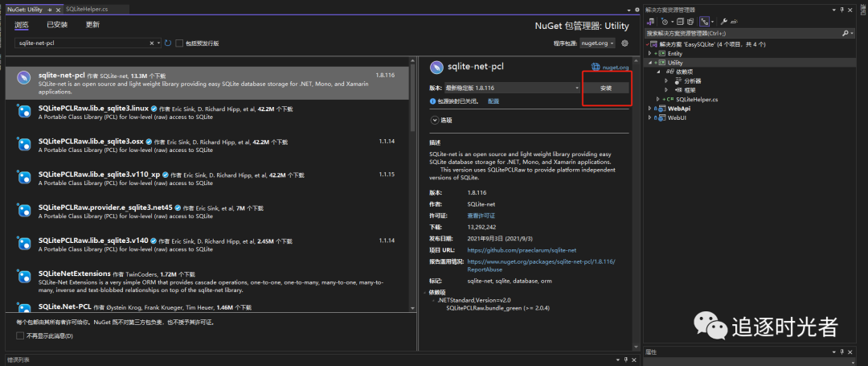Open the 程序包源 nuget.org dropdown

click(600, 43)
